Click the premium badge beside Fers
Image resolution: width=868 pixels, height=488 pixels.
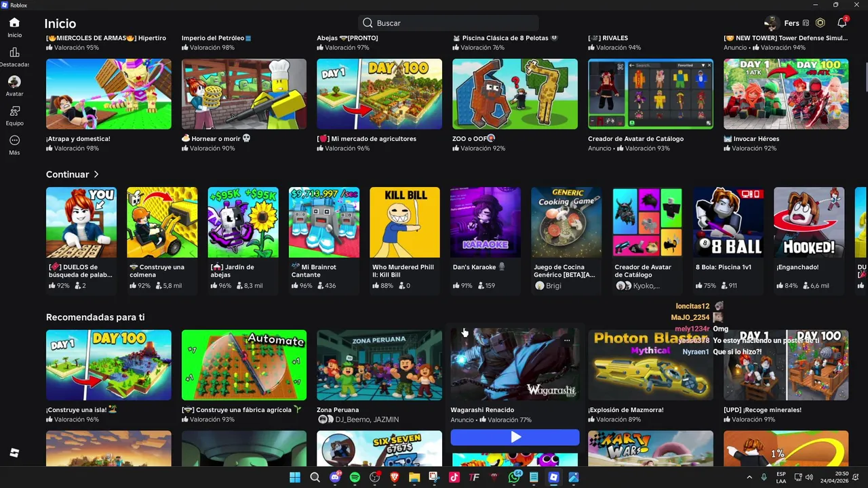[806, 23]
